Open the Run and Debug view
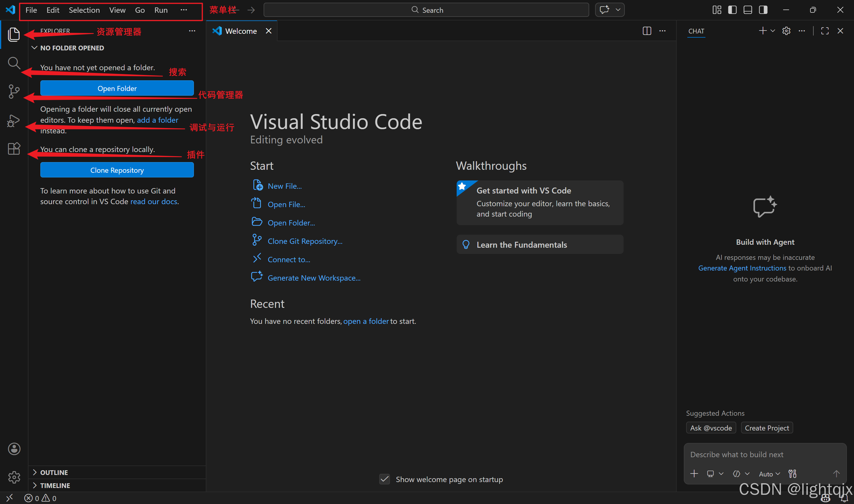Image resolution: width=854 pixels, height=504 pixels. [x=14, y=121]
